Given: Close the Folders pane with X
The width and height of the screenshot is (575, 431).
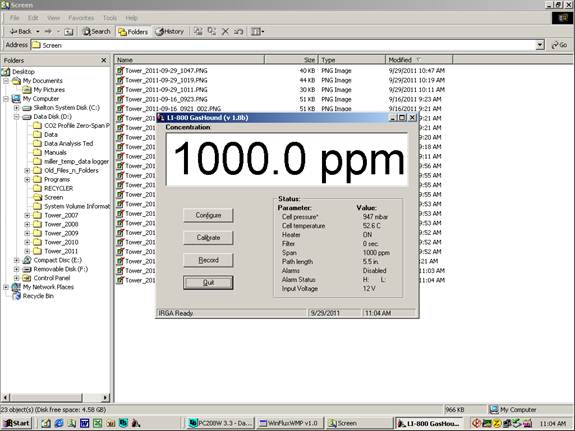Looking at the screenshot, I should click(x=104, y=60).
